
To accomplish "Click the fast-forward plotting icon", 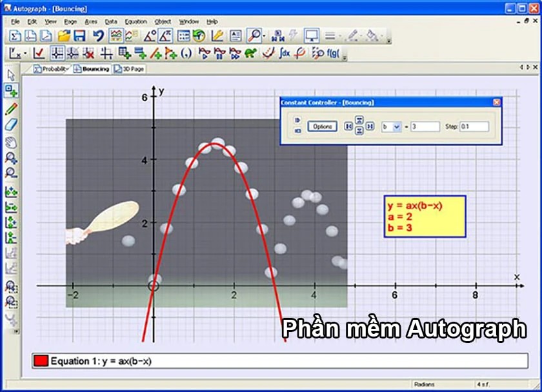I will tap(235, 54).
